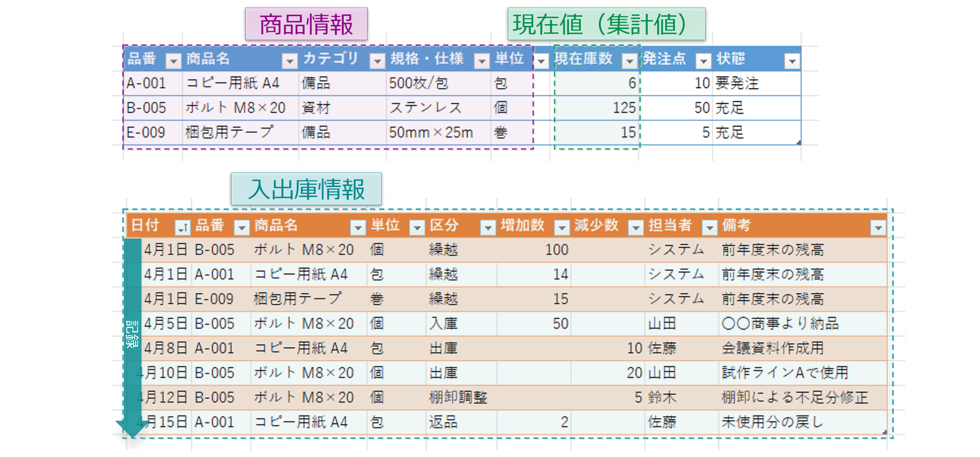Open the 区分 filter dropdown
Image resolution: width=980 pixels, height=457 pixels.
(488, 227)
